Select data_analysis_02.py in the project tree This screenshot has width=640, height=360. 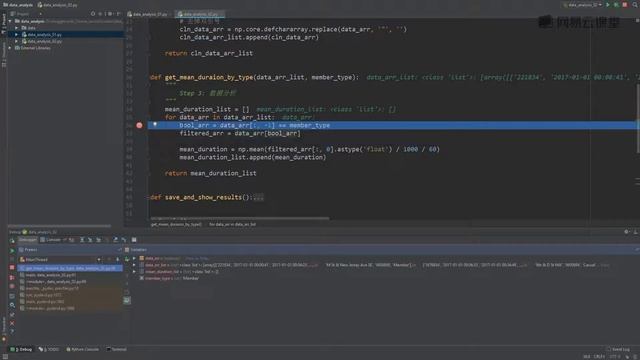[44, 41]
